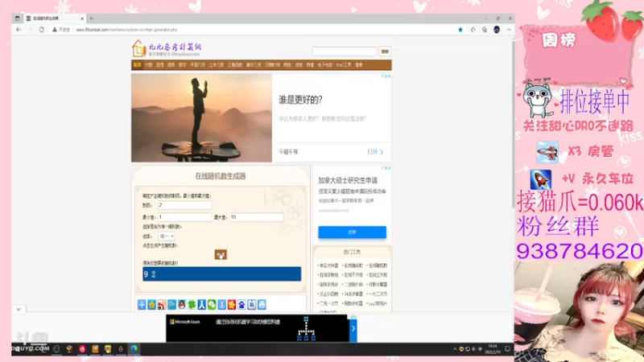Click the arrow on the Microsoft Azure banner

(353, 328)
